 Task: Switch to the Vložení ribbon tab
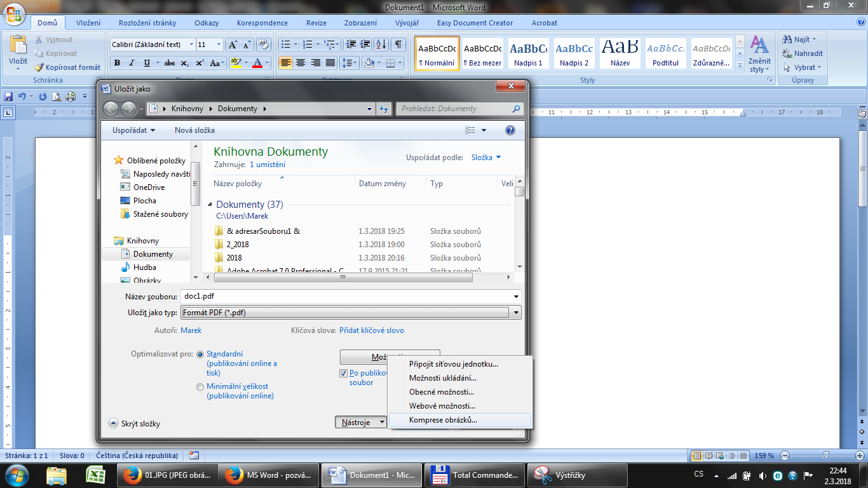coord(88,23)
